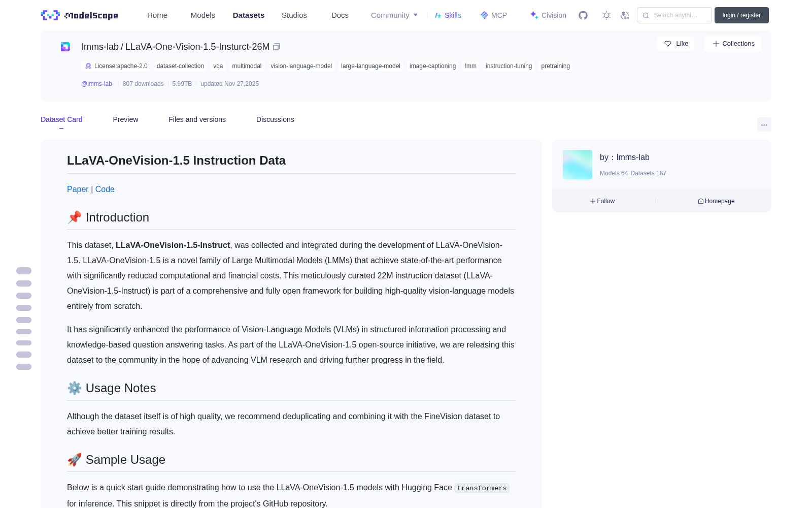Click the Models 64 count
Viewport: 812px width, 508px height.
(614, 173)
